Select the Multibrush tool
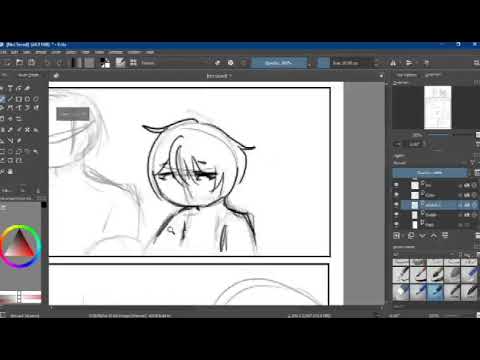Viewport: 480px width, 360px height. 36,108
